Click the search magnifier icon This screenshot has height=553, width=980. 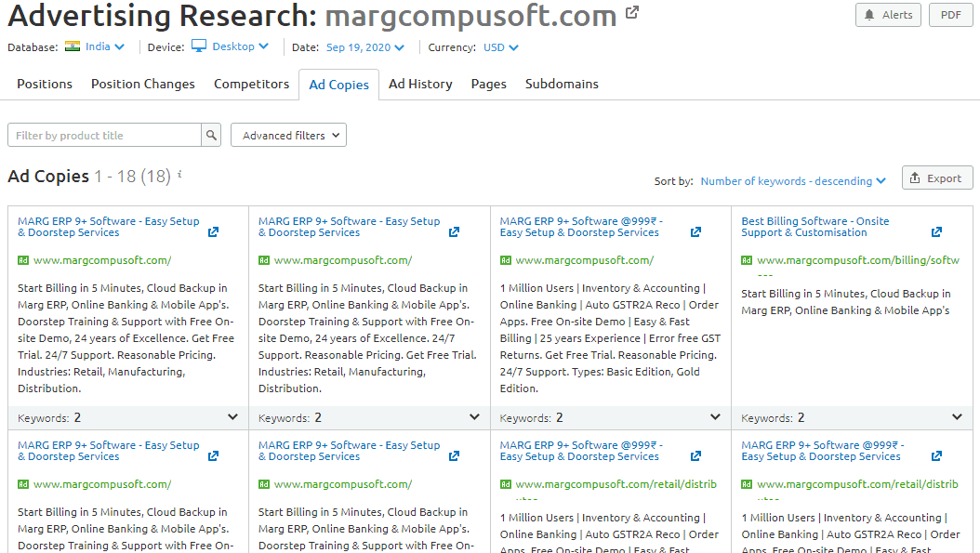tap(211, 135)
